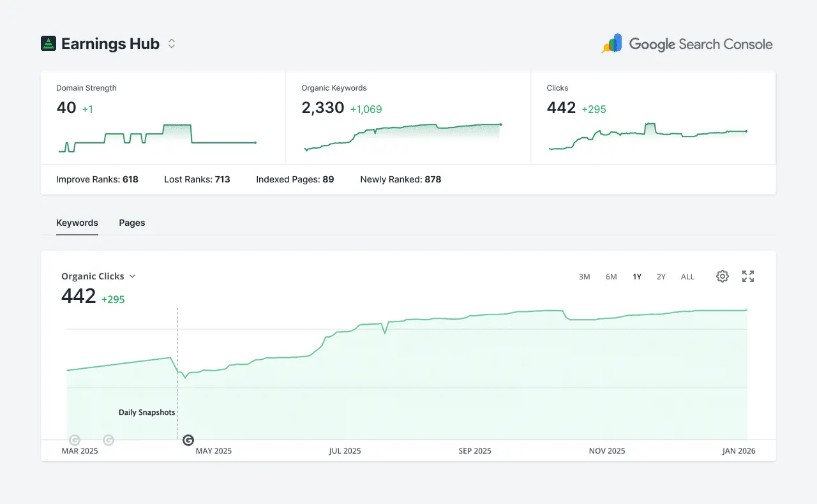This screenshot has width=817, height=504.
Task: Click the Organic Keywords sparkline chart
Action: tap(403, 137)
